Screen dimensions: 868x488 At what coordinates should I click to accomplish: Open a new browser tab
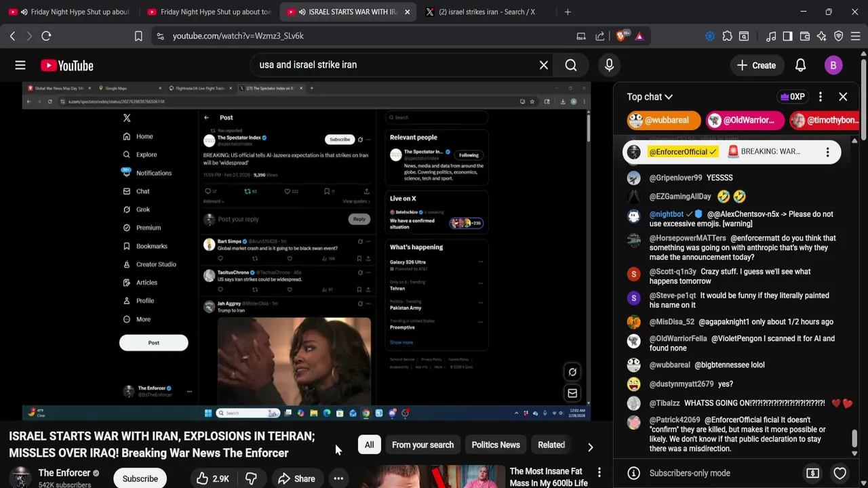click(568, 12)
